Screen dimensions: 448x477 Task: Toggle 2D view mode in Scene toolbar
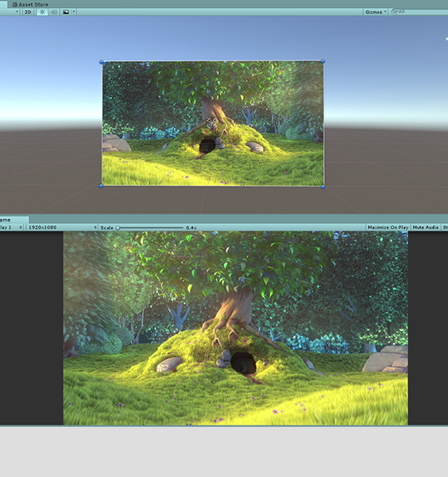point(28,12)
